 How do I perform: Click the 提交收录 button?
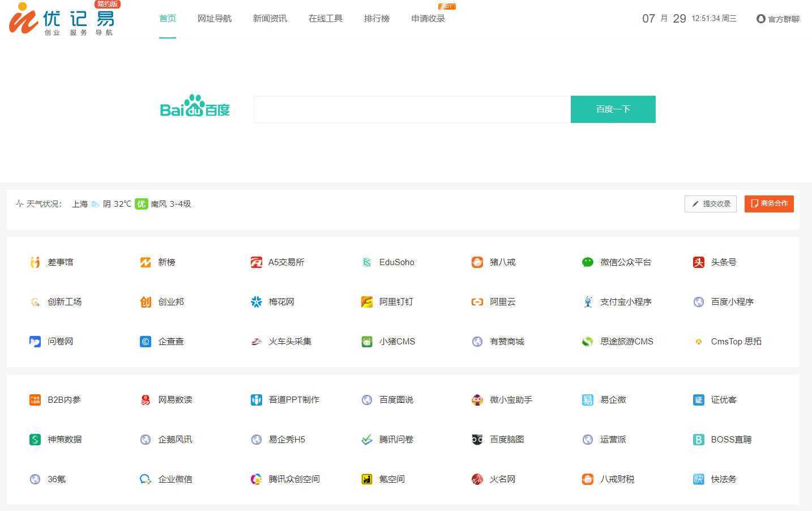click(x=711, y=204)
